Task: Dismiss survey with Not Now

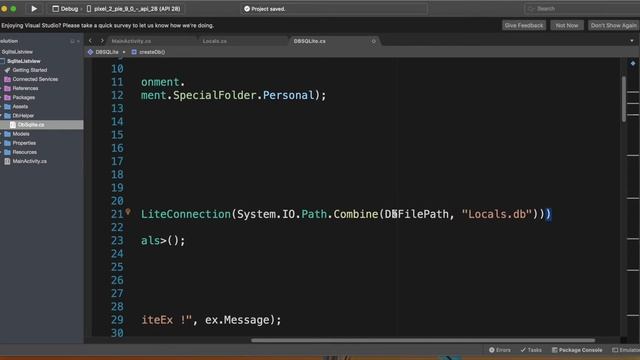Action: click(567, 25)
